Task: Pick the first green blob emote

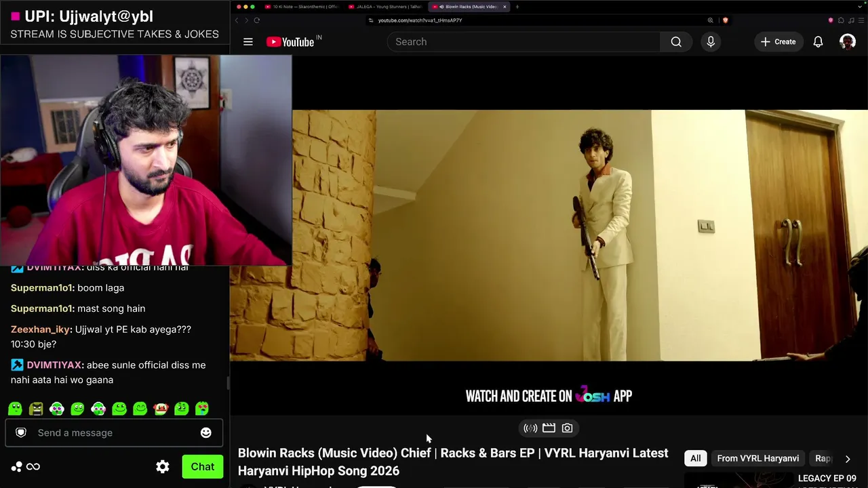Action: 15,409
